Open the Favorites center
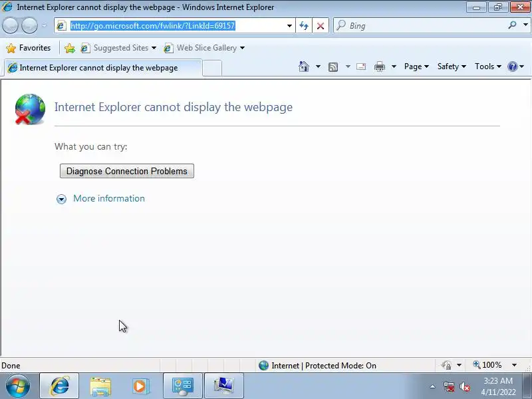 point(29,48)
